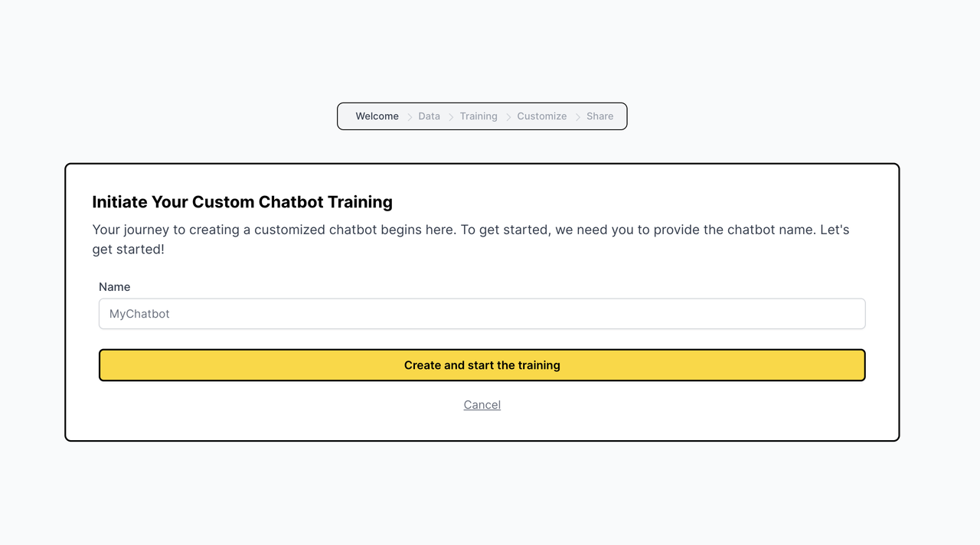Click chevron between Data and Training
Viewport: 980px width, 545px height.
(x=451, y=117)
